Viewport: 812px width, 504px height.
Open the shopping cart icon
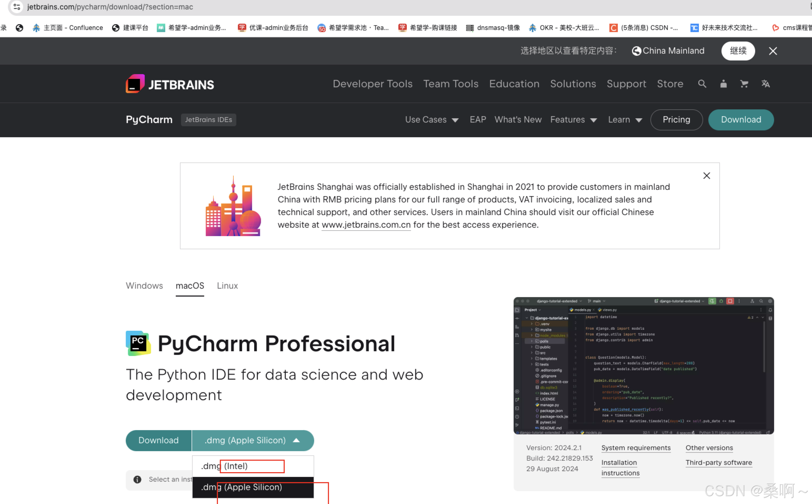tap(744, 84)
